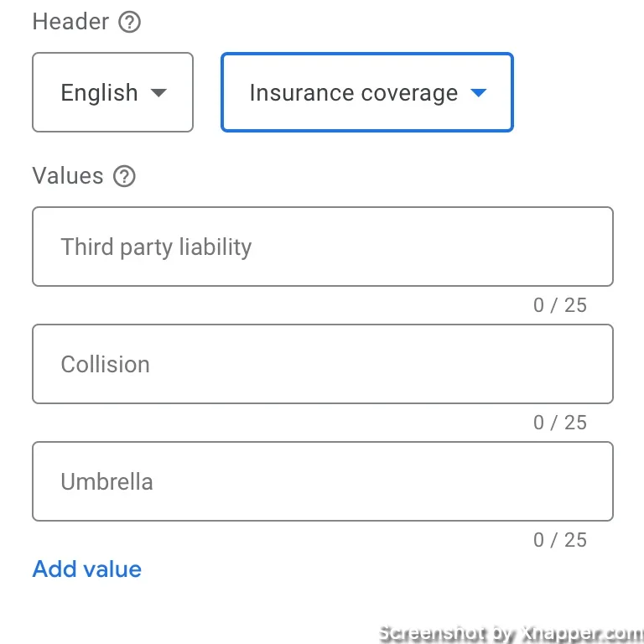Viewport: 644px width, 644px height.
Task: Place cursor on the Umbrella placeholder text
Action: pos(106,482)
